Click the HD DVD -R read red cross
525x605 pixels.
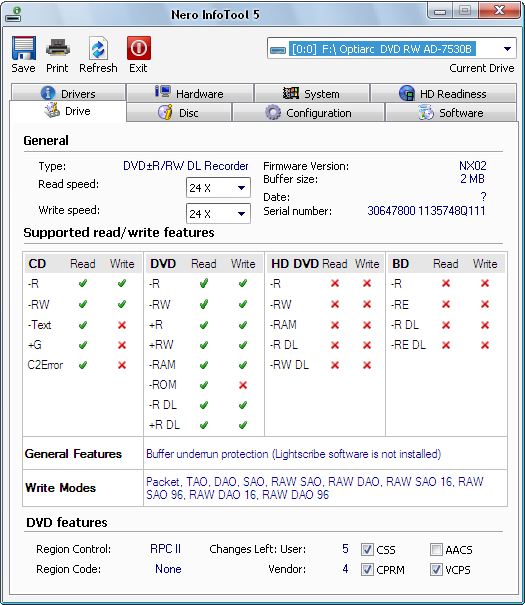[x=335, y=284]
